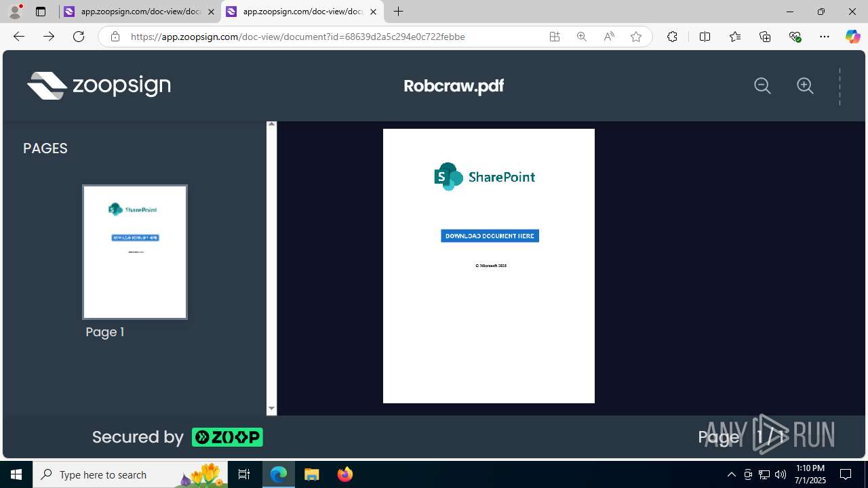Open Edge Settings and more menu

click(825, 37)
